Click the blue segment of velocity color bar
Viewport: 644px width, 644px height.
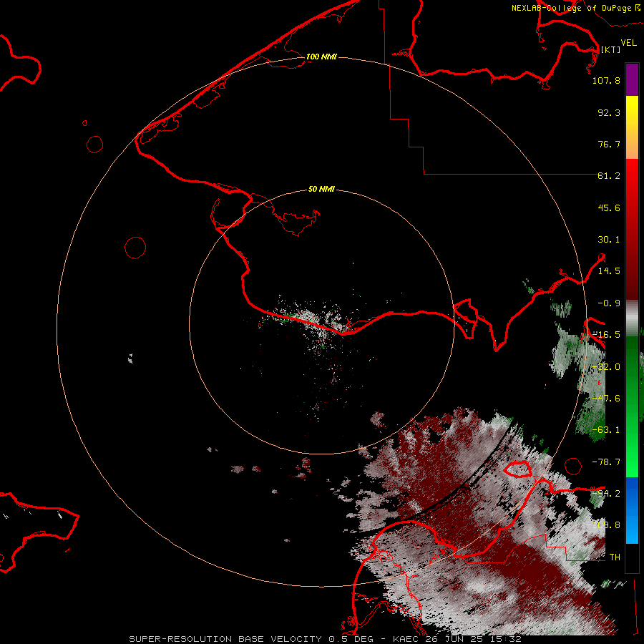pos(632,510)
